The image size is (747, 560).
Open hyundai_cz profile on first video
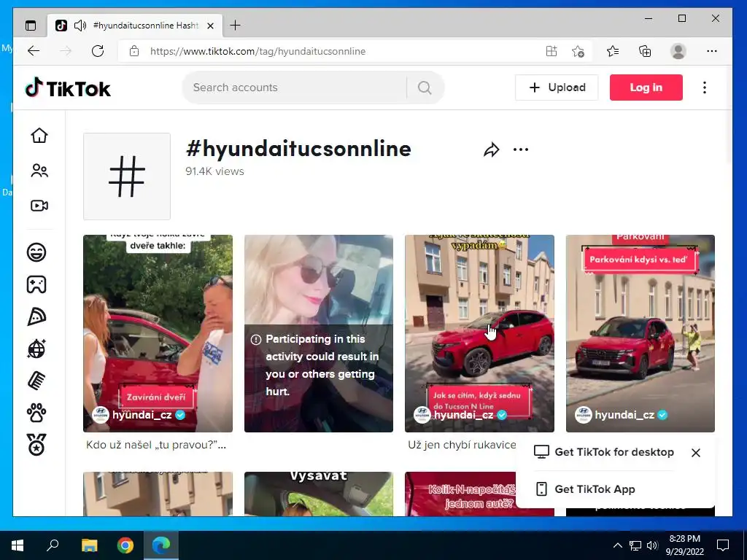139,415
